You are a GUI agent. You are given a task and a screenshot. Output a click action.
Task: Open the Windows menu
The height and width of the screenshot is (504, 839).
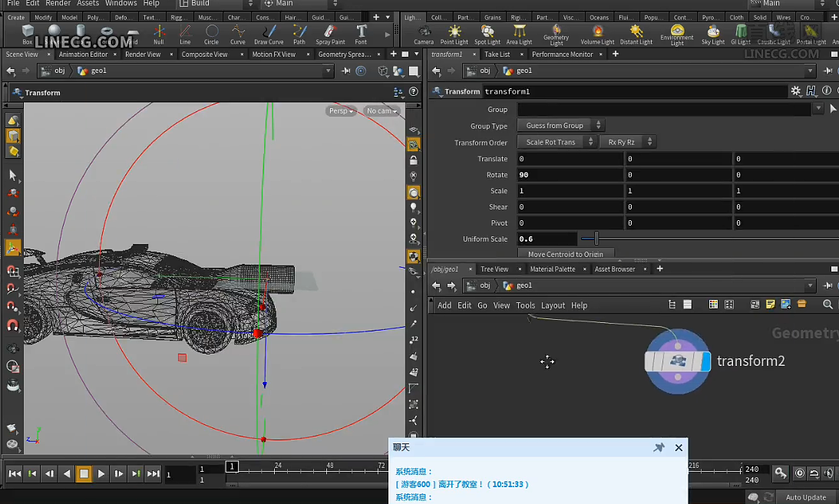point(121,3)
